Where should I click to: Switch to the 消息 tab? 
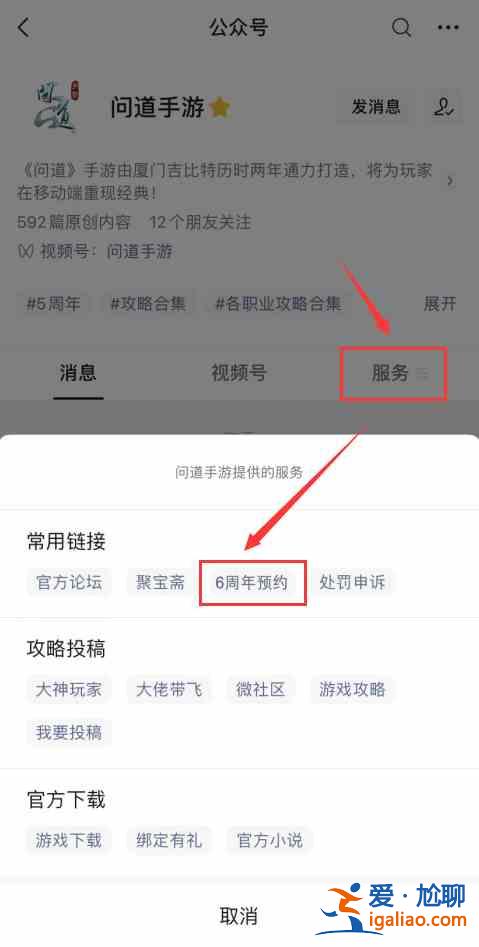click(78, 373)
